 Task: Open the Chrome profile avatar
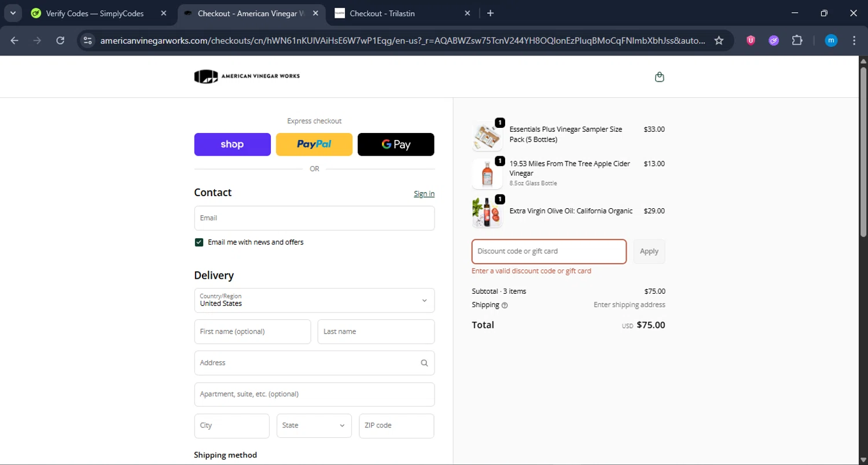[831, 40]
